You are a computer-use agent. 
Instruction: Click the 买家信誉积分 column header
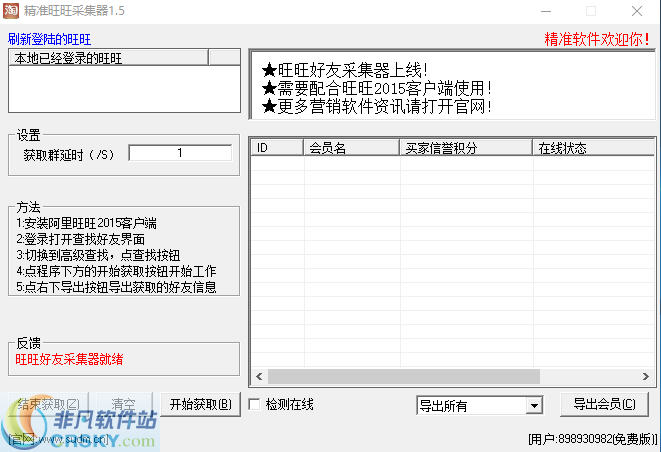click(x=466, y=148)
